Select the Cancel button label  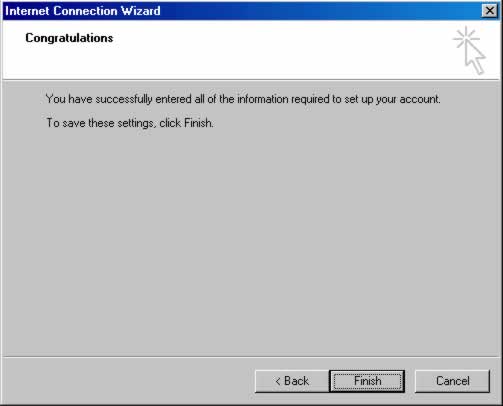tap(453, 381)
